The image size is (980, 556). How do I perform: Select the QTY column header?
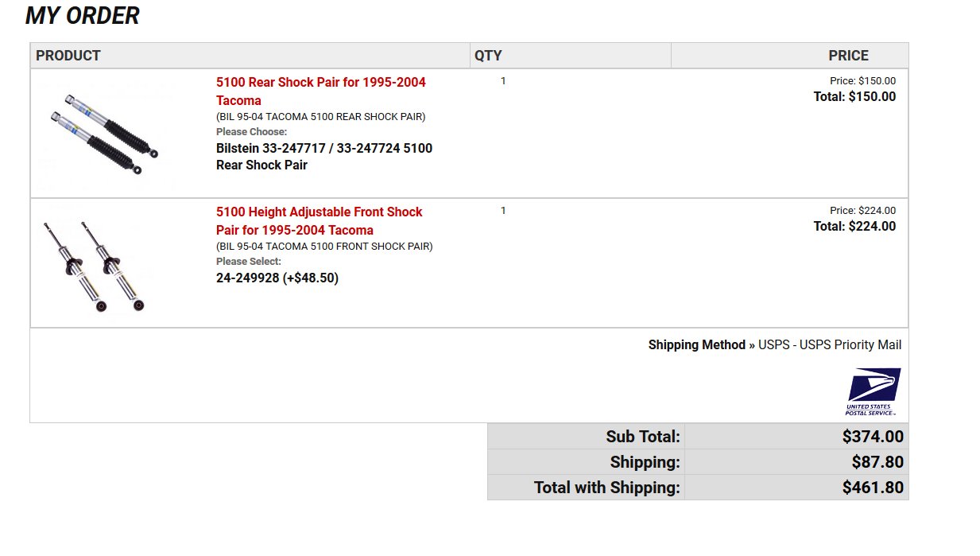point(488,56)
